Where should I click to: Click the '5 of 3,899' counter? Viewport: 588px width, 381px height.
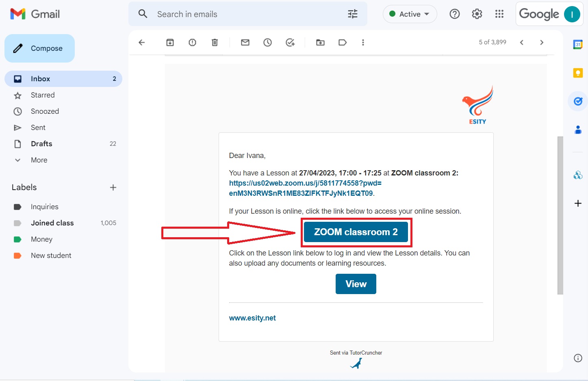[493, 42]
